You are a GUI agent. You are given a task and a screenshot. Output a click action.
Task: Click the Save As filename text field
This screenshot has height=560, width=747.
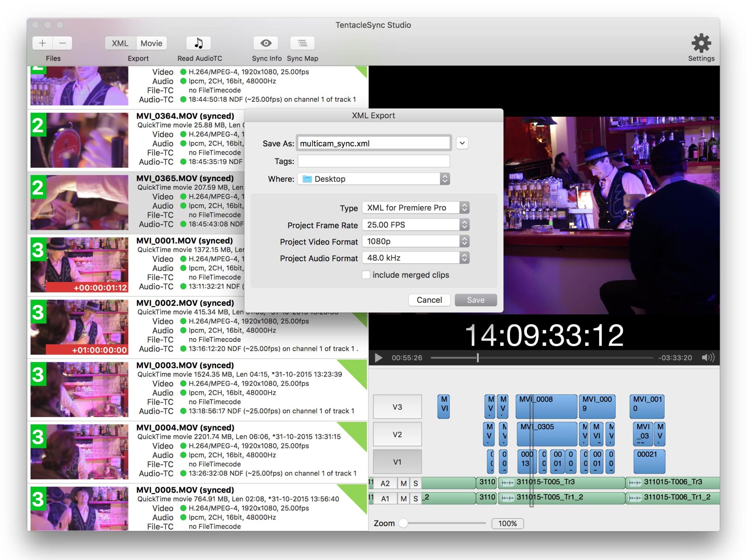[x=373, y=143]
